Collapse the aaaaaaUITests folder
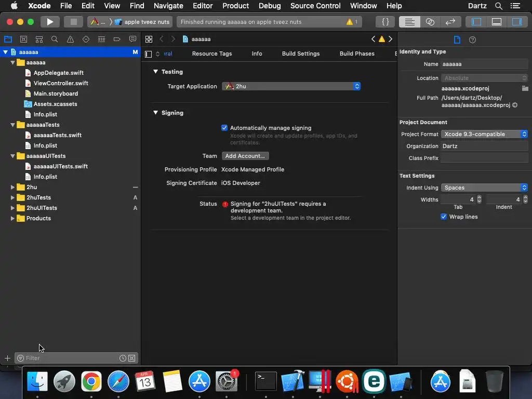532x399 pixels. pos(12,156)
